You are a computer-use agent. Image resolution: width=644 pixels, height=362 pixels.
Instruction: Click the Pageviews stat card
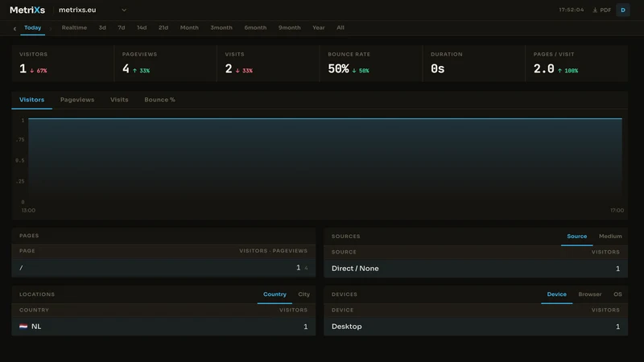(166, 64)
